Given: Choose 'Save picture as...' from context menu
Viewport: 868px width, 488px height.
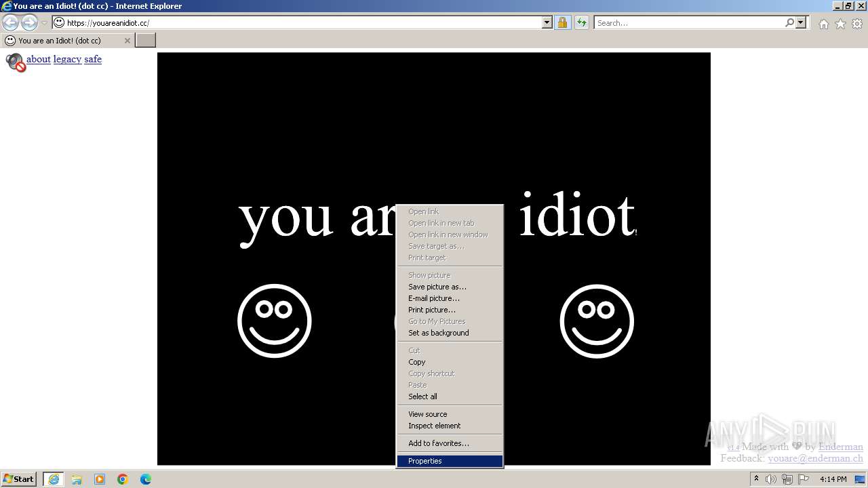Looking at the screenshot, I should pos(450,287).
